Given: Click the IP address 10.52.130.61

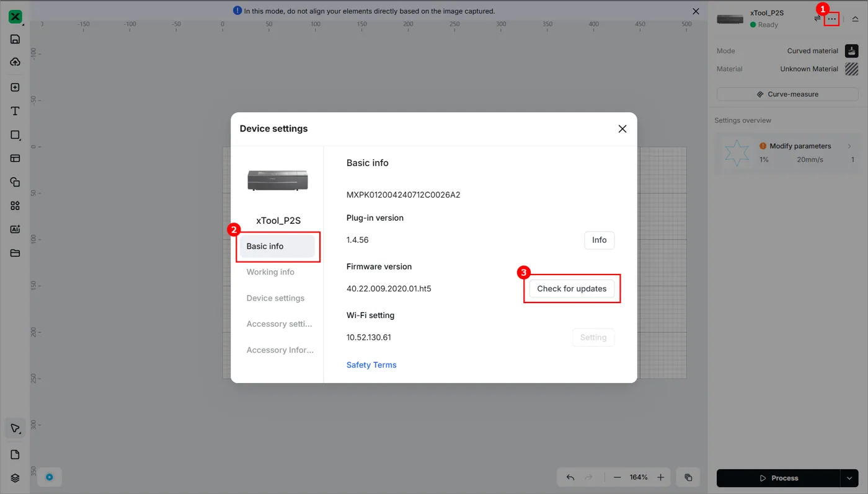Looking at the screenshot, I should click(x=369, y=338).
